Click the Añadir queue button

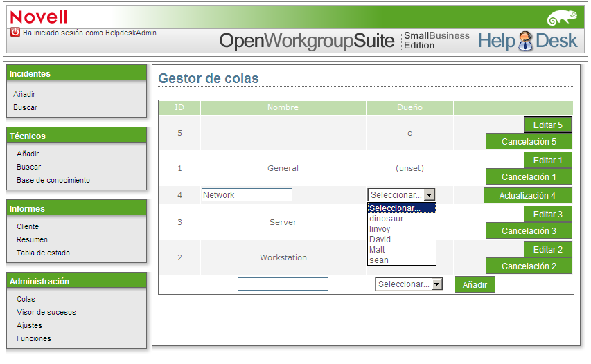[475, 285]
